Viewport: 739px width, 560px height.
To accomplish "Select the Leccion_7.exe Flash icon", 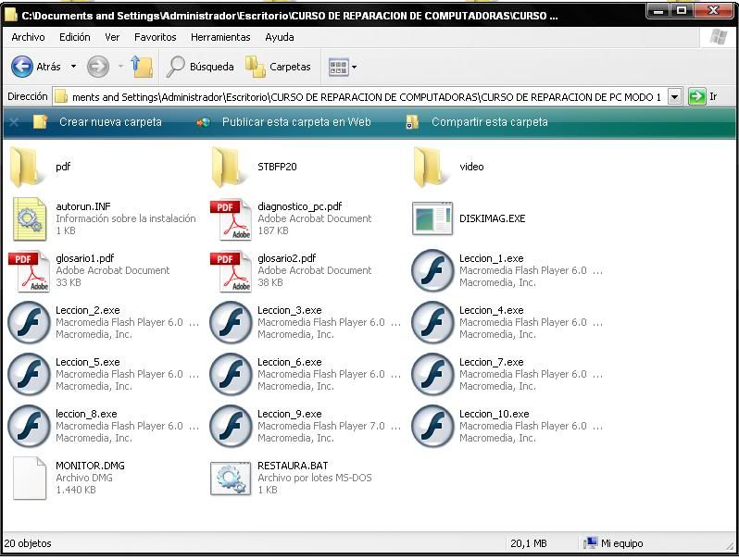I will point(432,375).
